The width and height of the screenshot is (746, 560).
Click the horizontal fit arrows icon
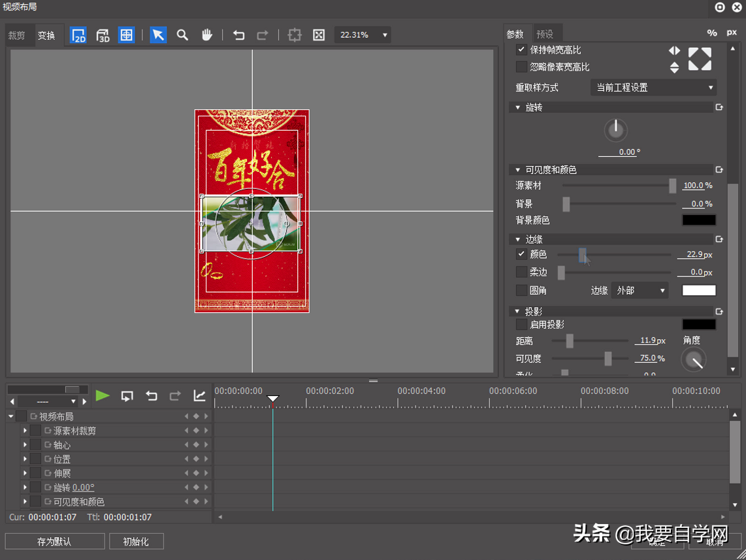coord(674,50)
